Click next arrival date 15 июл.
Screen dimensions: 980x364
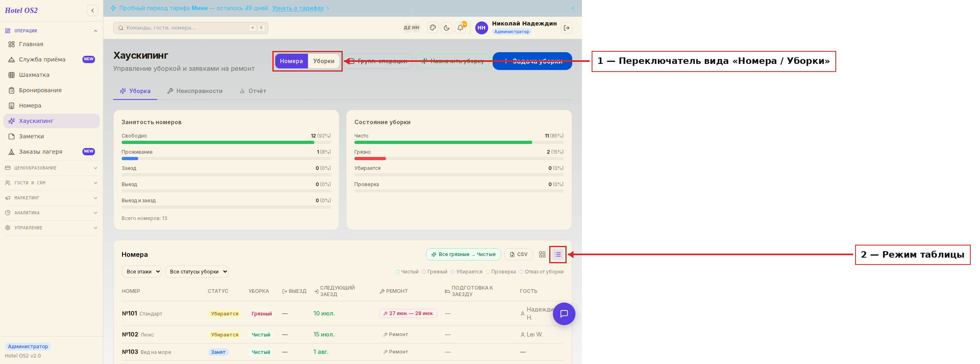tap(324, 334)
